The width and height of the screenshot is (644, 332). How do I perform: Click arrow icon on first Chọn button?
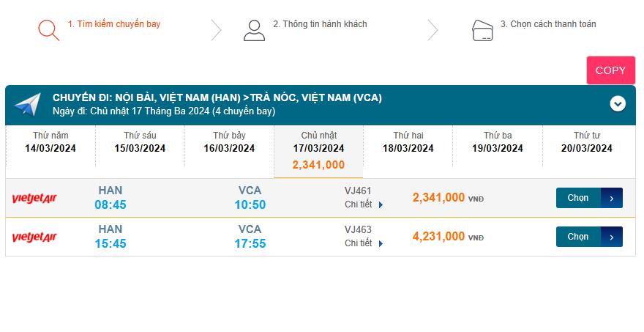612,198
